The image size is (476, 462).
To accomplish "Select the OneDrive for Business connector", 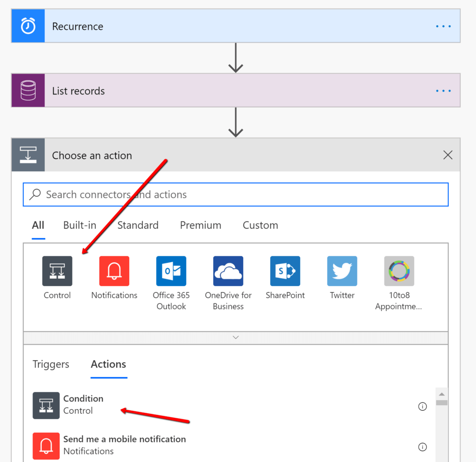I will [228, 271].
